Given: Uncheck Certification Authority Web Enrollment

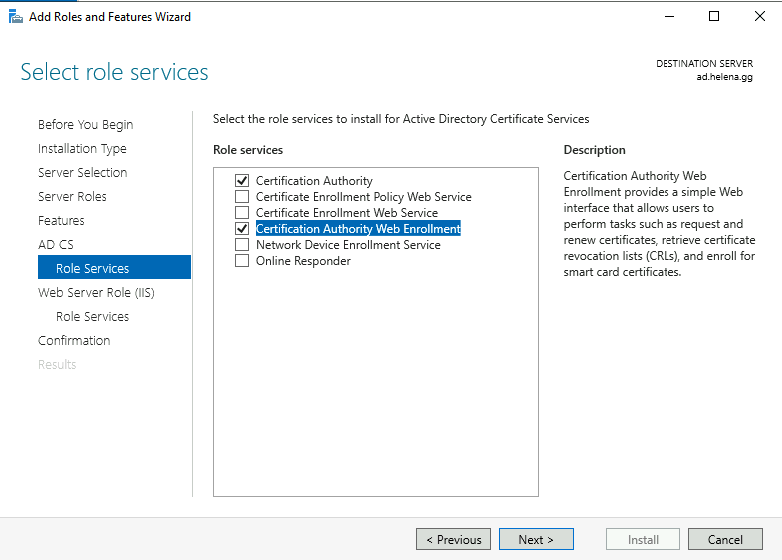Looking at the screenshot, I should pyautogui.click(x=241, y=229).
